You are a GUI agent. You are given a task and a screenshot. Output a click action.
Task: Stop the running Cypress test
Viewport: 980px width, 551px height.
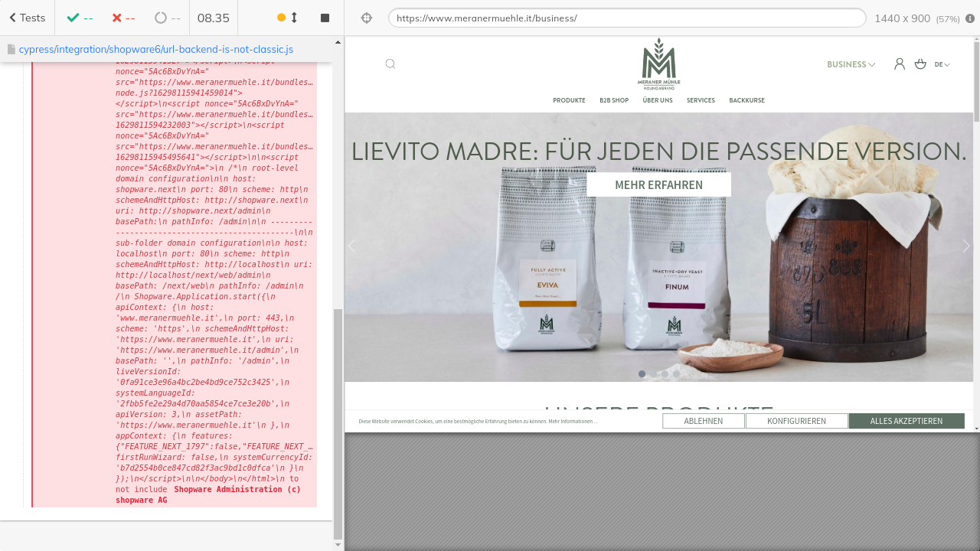tap(325, 18)
